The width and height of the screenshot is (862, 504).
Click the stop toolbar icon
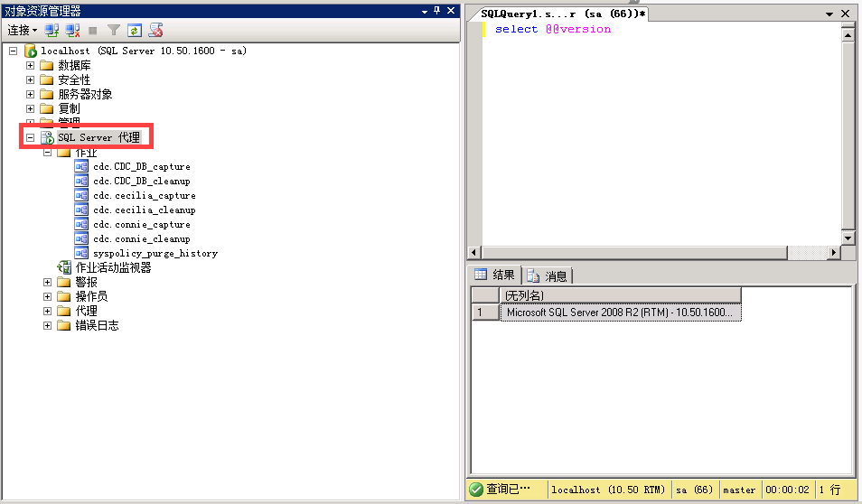click(93, 31)
